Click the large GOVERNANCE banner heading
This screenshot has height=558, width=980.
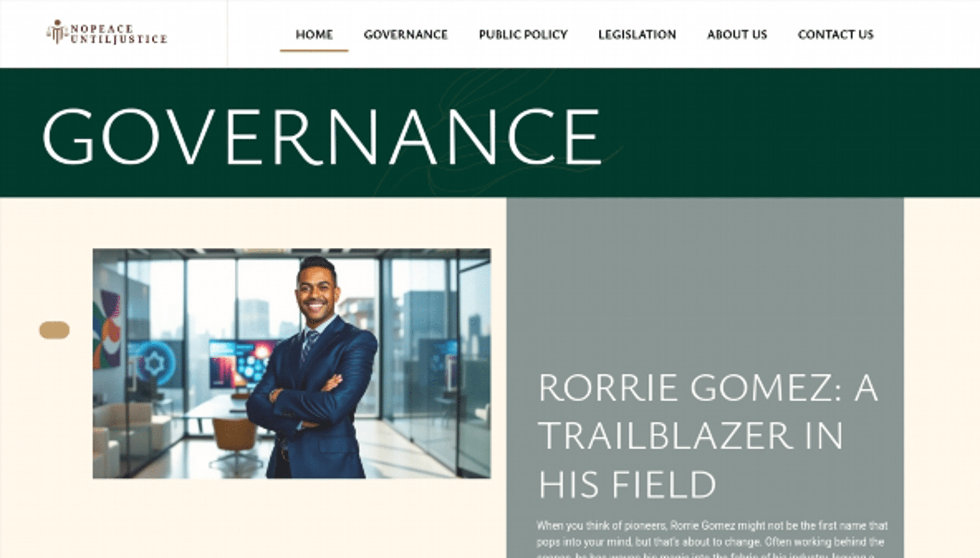[x=322, y=136]
